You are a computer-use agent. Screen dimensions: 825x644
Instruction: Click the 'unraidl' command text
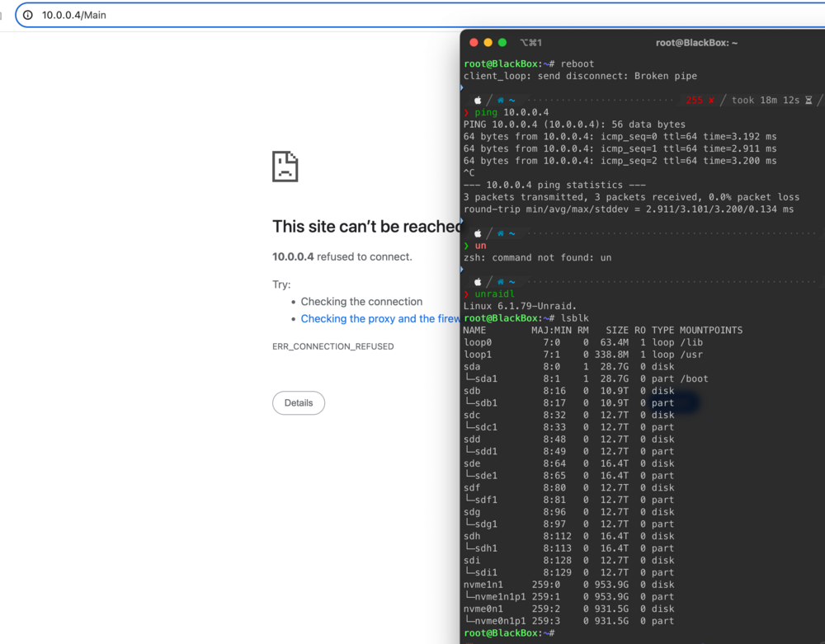494,294
